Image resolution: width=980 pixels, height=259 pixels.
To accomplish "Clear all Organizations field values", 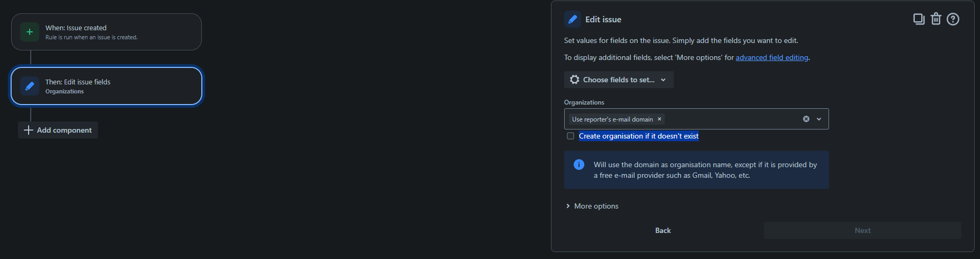I will [x=806, y=119].
